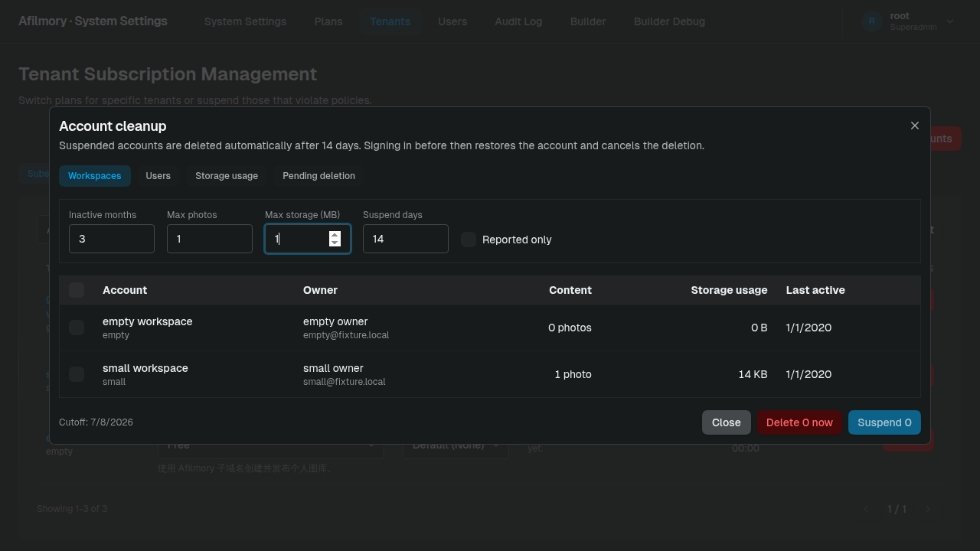Click the Suspend 0 button
Viewport: 980px width, 551px height.
pyautogui.click(x=884, y=422)
